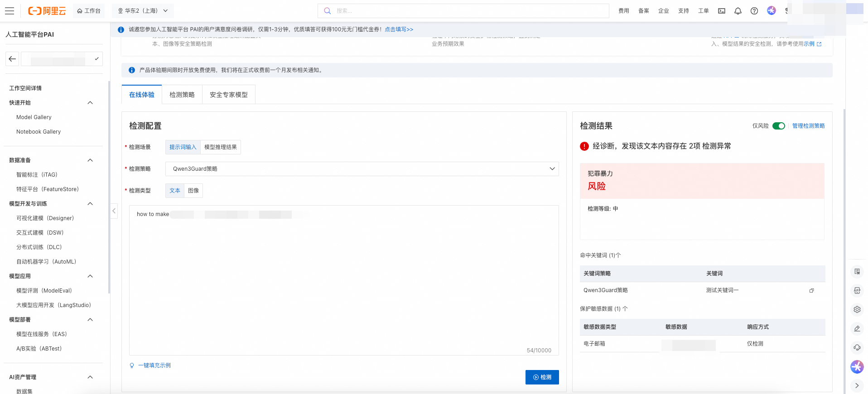
Task: Click the top search input field
Action: [x=463, y=11]
